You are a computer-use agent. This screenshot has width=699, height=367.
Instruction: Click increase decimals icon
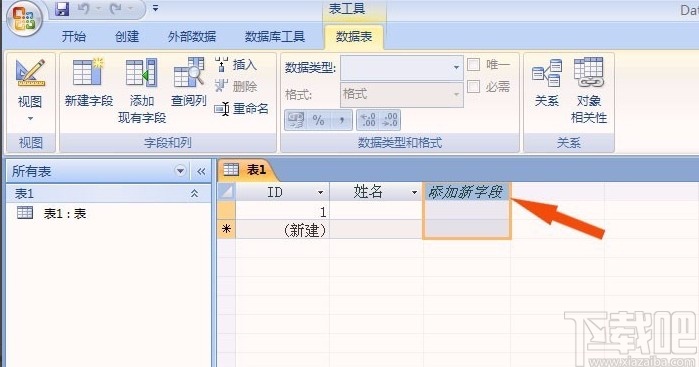coord(368,120)
